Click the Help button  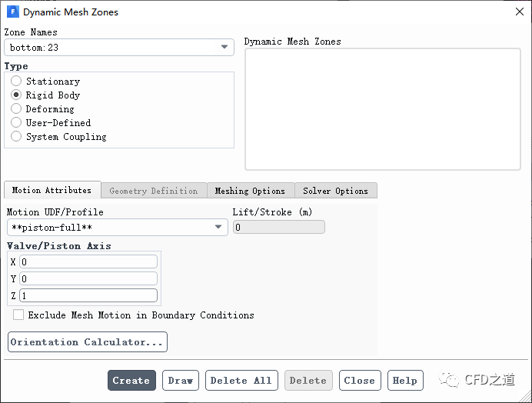[x=405, y=381]
